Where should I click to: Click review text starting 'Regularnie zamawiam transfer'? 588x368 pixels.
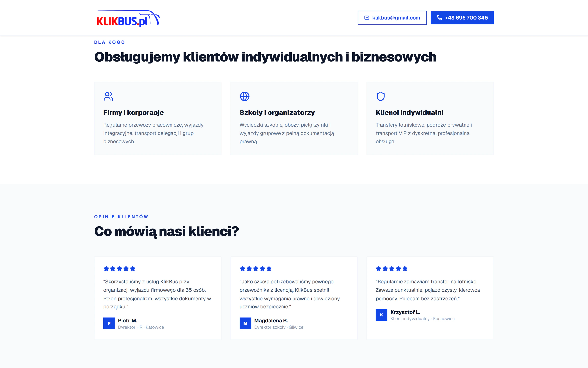(428, 290)
